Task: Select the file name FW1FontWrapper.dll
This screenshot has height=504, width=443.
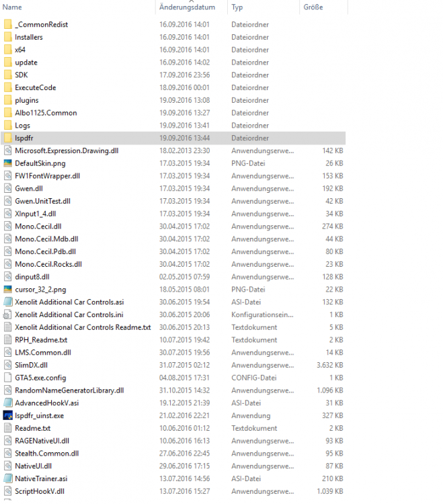Action: pos(47,176)
